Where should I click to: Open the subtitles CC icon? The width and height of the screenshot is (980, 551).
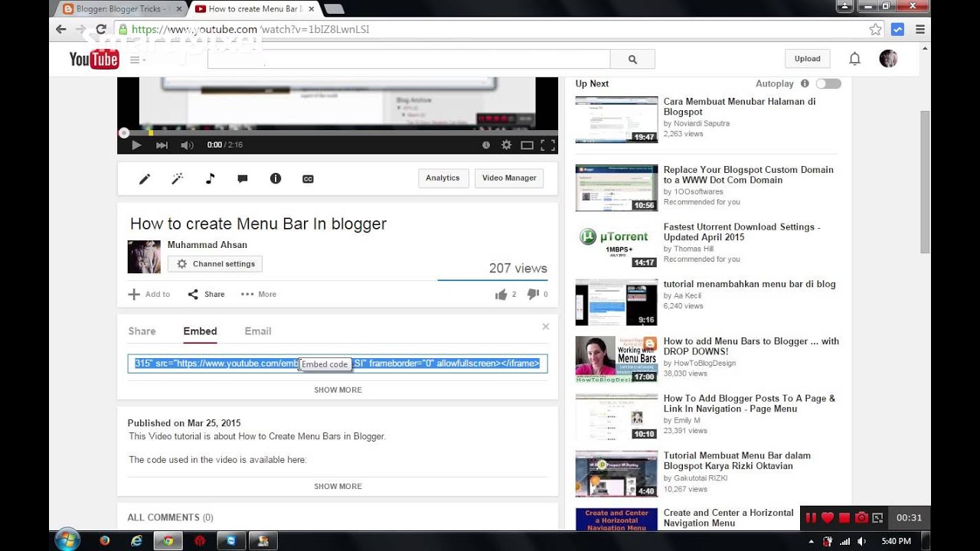[308, 178]
